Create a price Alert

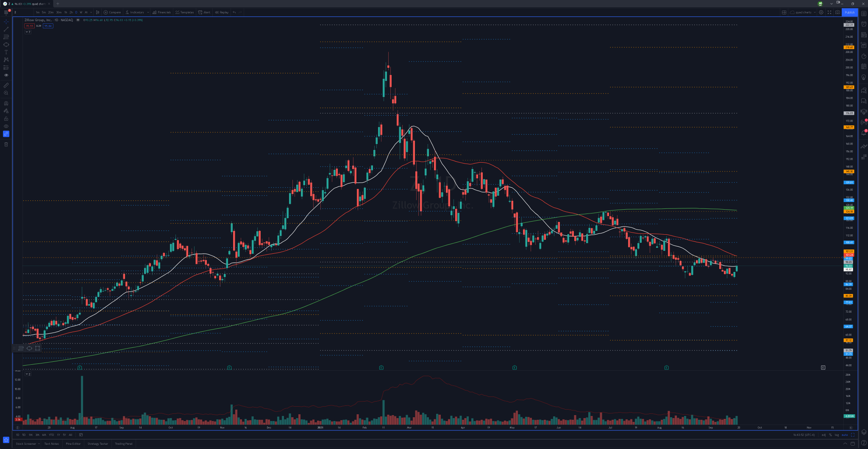[x=204, y=12]
